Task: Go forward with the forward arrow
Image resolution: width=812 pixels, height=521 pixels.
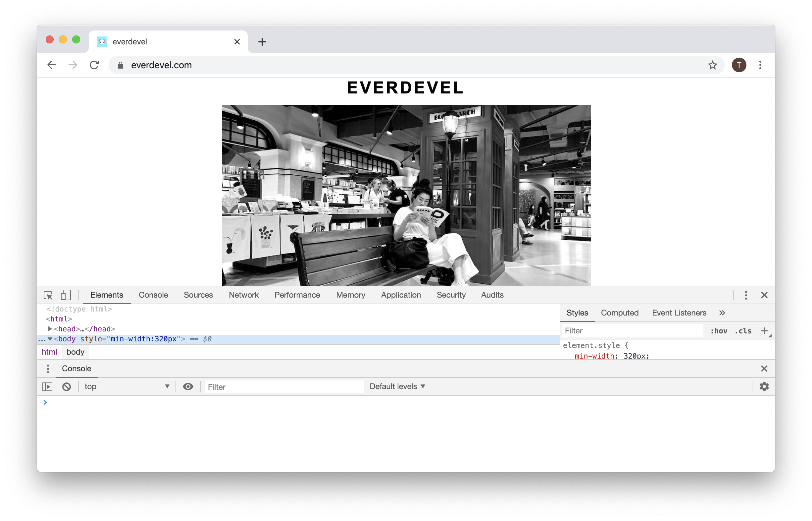Action: 73,65
